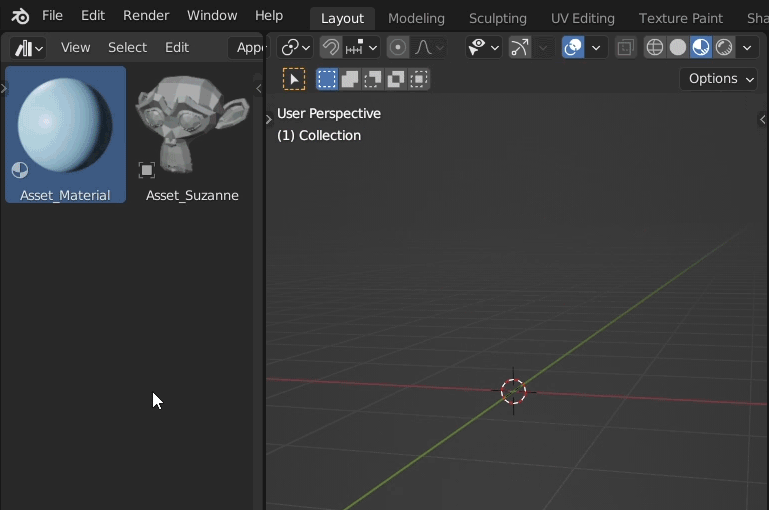The image size is (769, 510).
Task: Switch to wireframe viewport shading
Action: pos(655,48)
